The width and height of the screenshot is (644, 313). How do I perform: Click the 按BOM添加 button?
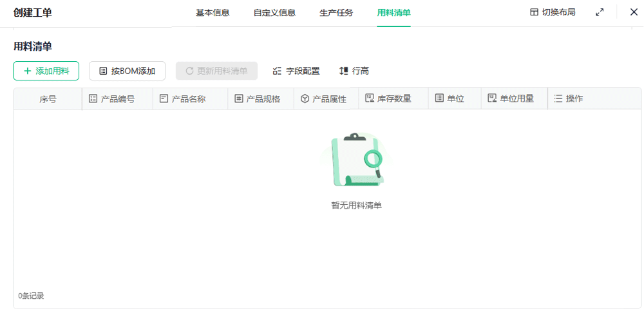128,71
